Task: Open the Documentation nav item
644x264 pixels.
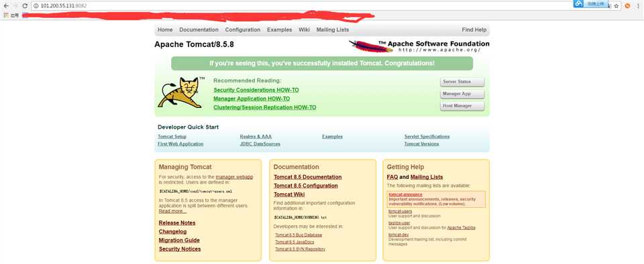Action: click(199, 30)
